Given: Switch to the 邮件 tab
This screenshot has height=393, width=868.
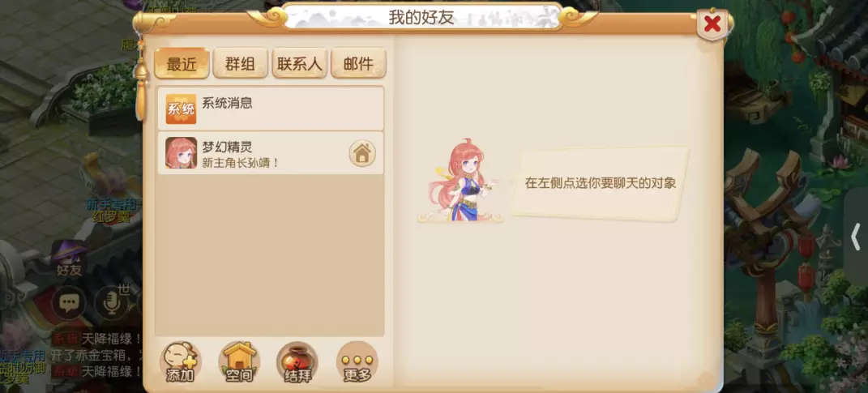Looking at the screenshot, I should tap(358, 64).
